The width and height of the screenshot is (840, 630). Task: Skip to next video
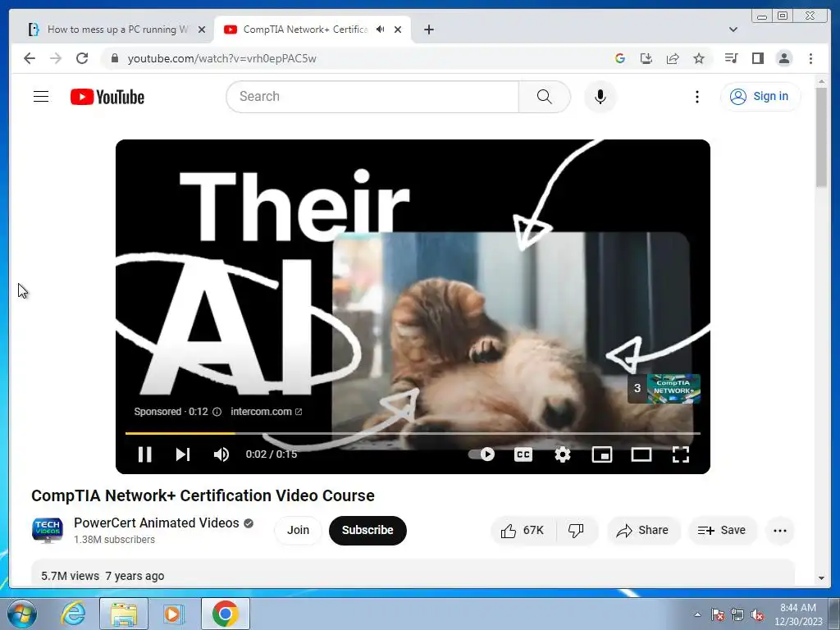[183, 454]
